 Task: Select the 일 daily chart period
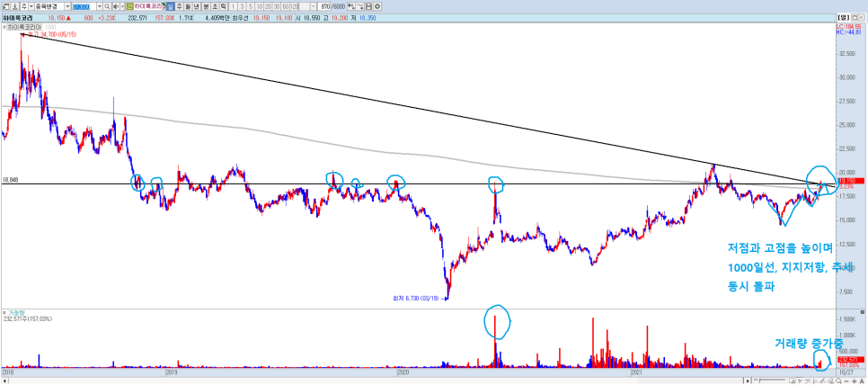(x=170, y=6)
